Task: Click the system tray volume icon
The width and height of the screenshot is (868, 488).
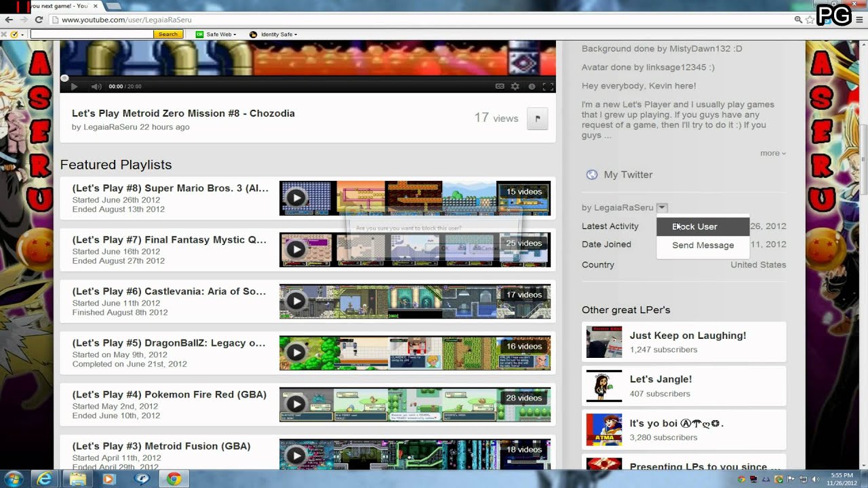Action: click(x=814, y=479)
